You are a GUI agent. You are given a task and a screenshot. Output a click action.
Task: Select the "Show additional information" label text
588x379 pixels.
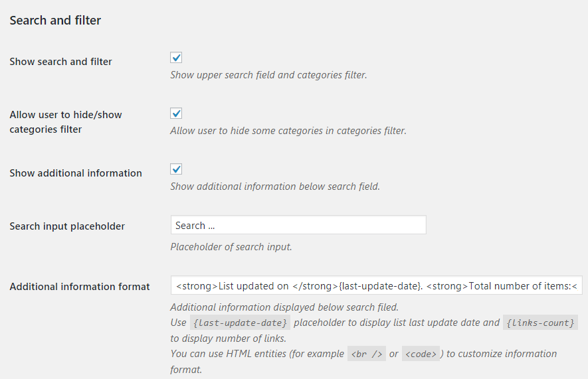click(x=76, y=173)
